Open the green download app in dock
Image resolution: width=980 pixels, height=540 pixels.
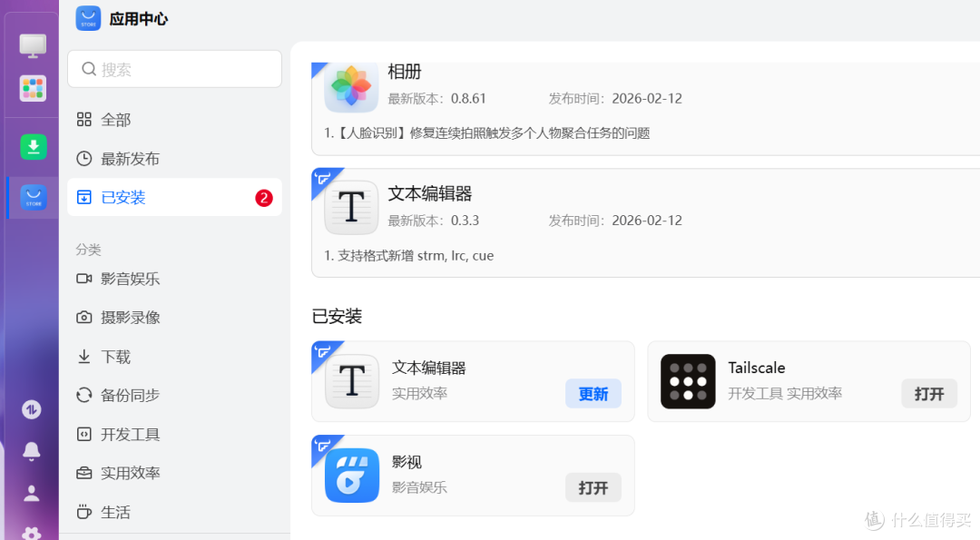click(x=34, y=147)
